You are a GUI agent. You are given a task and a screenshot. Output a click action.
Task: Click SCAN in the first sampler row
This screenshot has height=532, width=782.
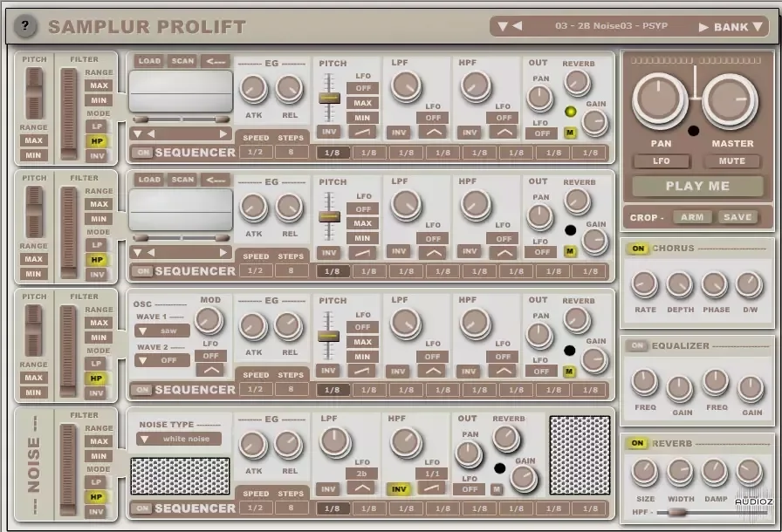coord(182,61)
